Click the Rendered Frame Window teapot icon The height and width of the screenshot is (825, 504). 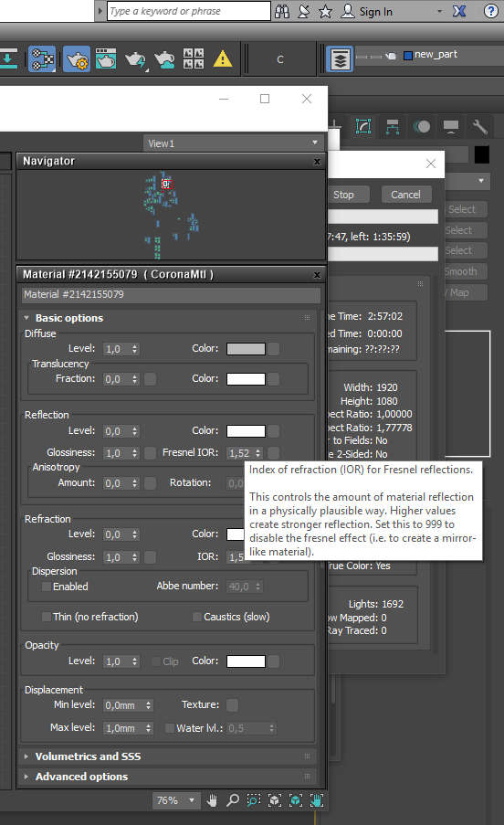click(106, 58)
